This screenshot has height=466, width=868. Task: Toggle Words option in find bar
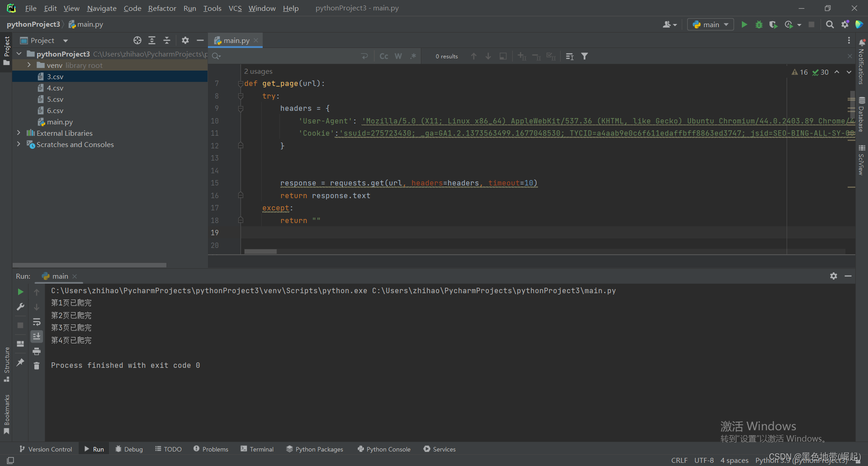coord(398,57)
